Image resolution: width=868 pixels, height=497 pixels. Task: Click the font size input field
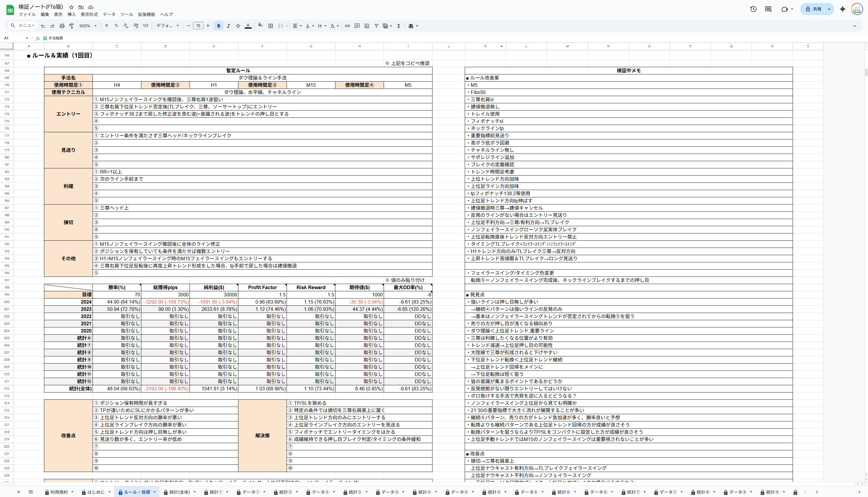[x=198, y=26]
